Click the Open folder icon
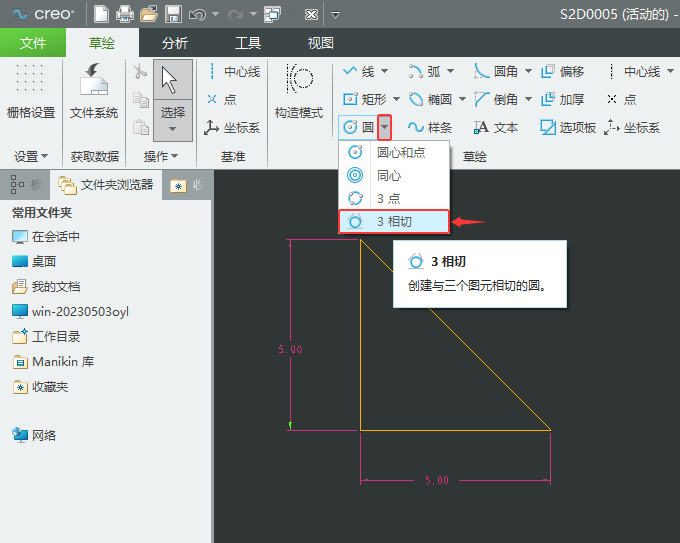 coord(149,14)
